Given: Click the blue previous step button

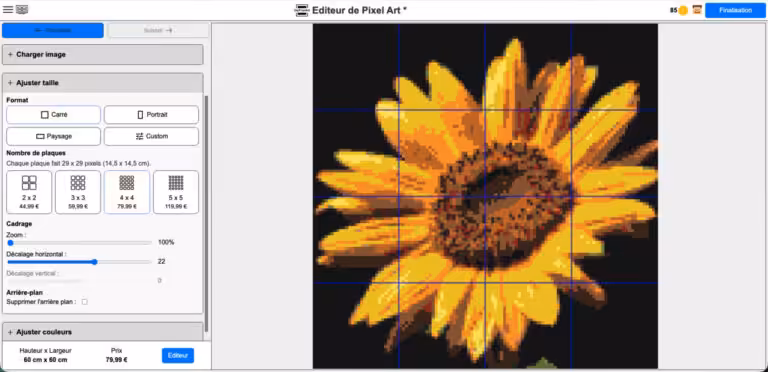Looking at the screenshot, I should [53, 30].
